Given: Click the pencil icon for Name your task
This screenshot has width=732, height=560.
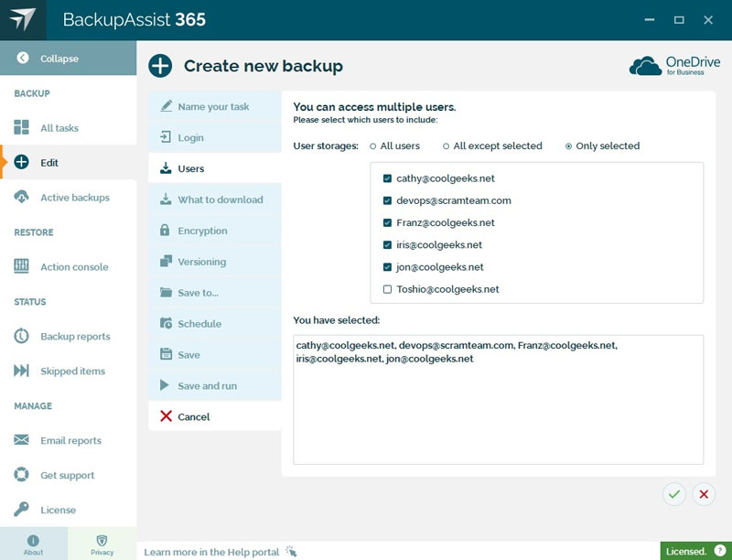Looking at the screenshot, I should click(x=166, y=106).
